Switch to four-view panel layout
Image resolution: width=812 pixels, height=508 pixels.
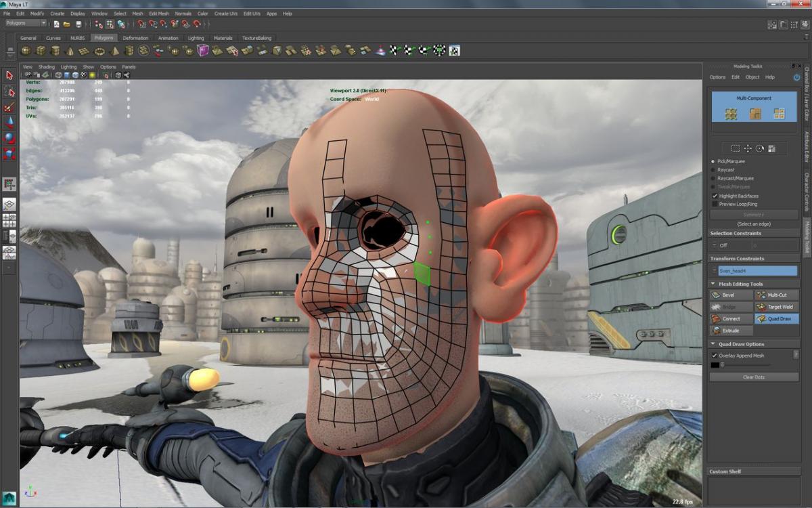tap(9, 220)
